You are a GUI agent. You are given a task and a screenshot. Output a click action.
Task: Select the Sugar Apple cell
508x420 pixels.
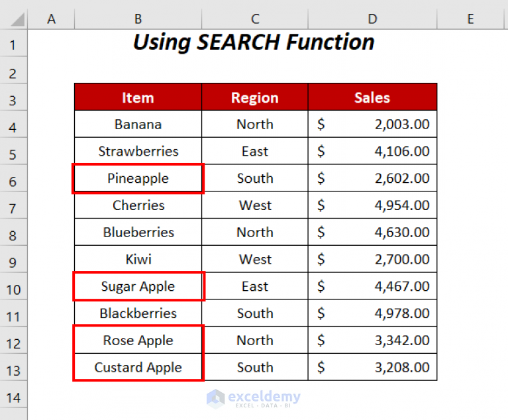138,286
